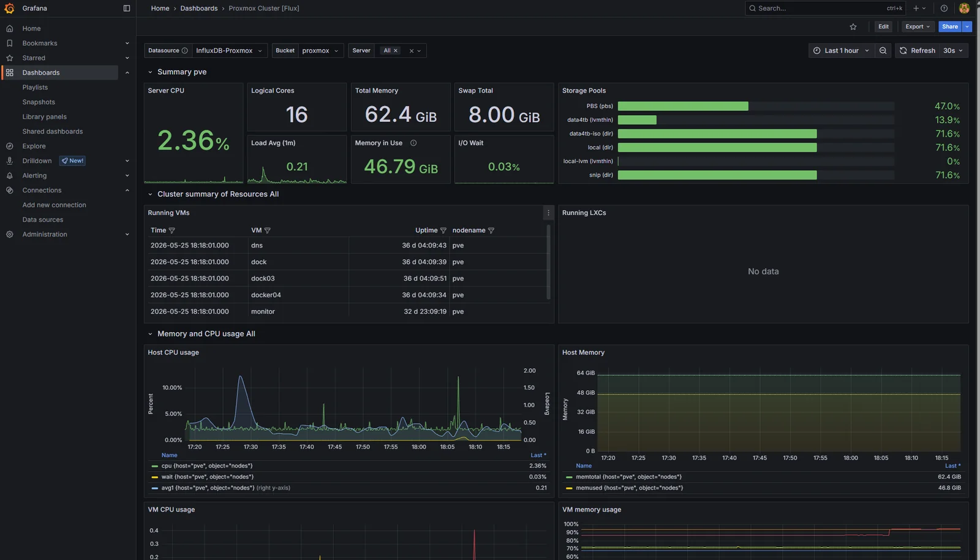Remove the All server tag x
Viewport: 980px width, 560px height.
coord(396,51)
